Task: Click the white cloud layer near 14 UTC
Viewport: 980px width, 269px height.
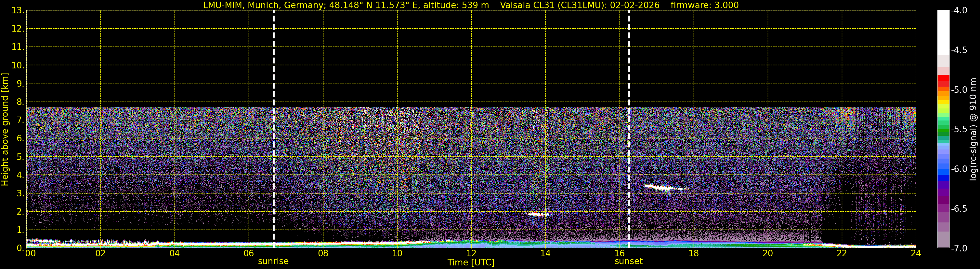Action: [539, 214]
